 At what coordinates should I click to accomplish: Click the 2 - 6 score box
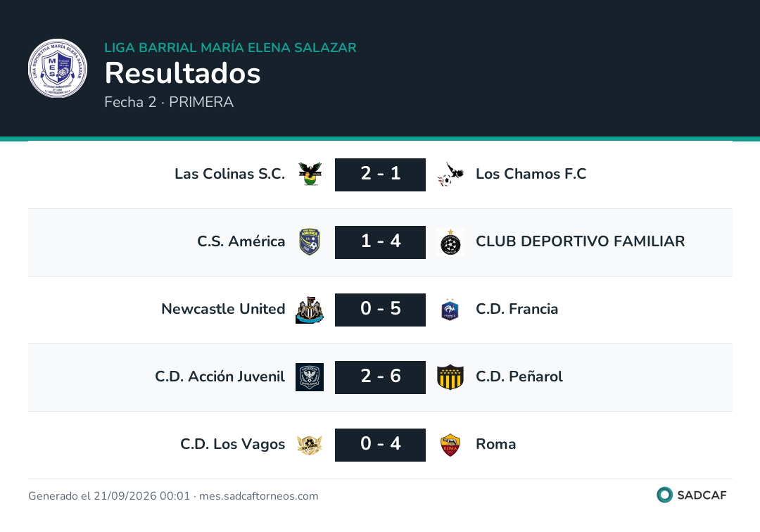(380, 377)
